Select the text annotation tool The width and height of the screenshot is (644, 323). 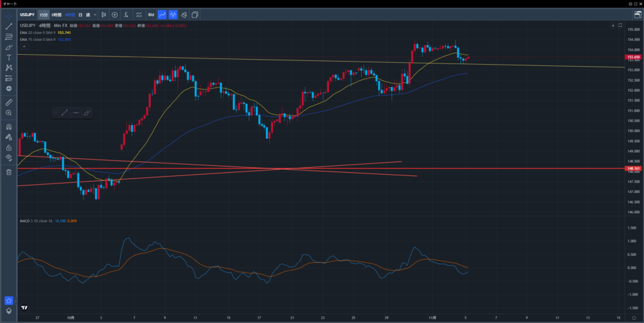tap(9, 57)
